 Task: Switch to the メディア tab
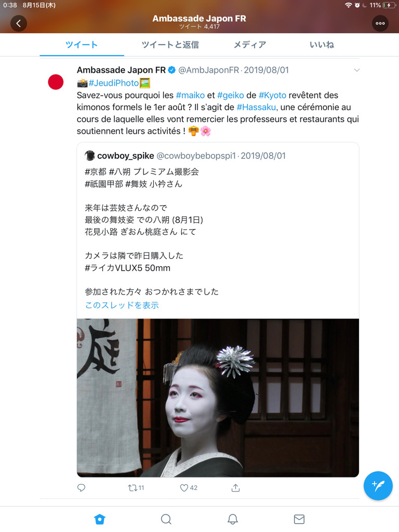[x=250, y=45]
